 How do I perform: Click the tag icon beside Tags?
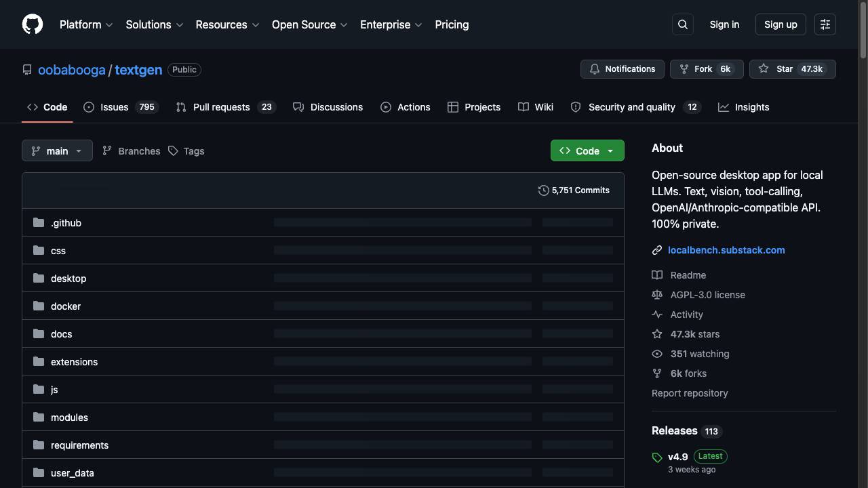tap(173, 151)
